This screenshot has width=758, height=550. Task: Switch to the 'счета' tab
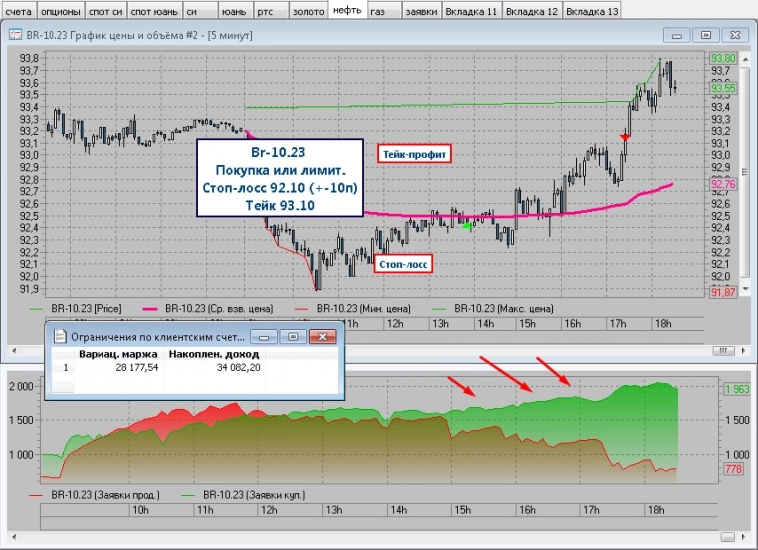pos(18,11)
